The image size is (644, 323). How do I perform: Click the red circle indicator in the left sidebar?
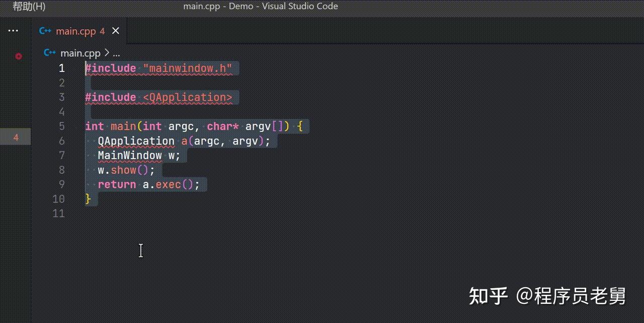[19, 56]
